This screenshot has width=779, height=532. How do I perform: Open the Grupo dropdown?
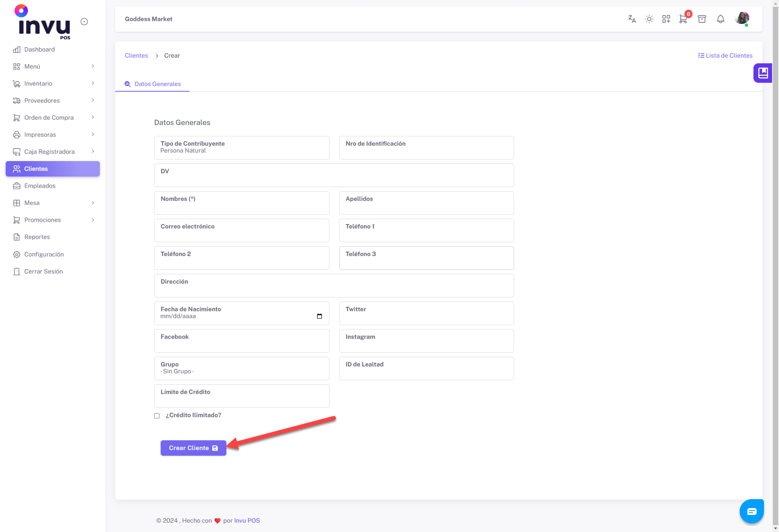(241, 368)
